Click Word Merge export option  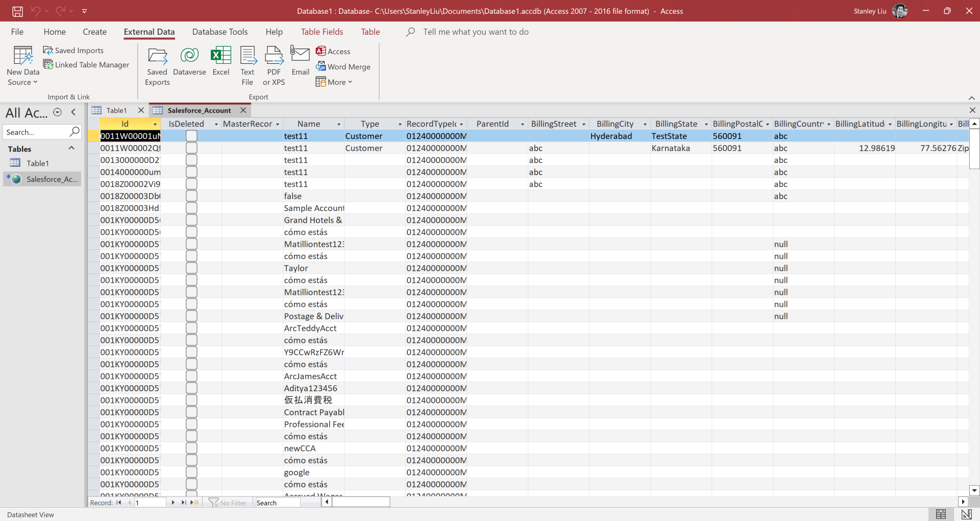point(343,67)
